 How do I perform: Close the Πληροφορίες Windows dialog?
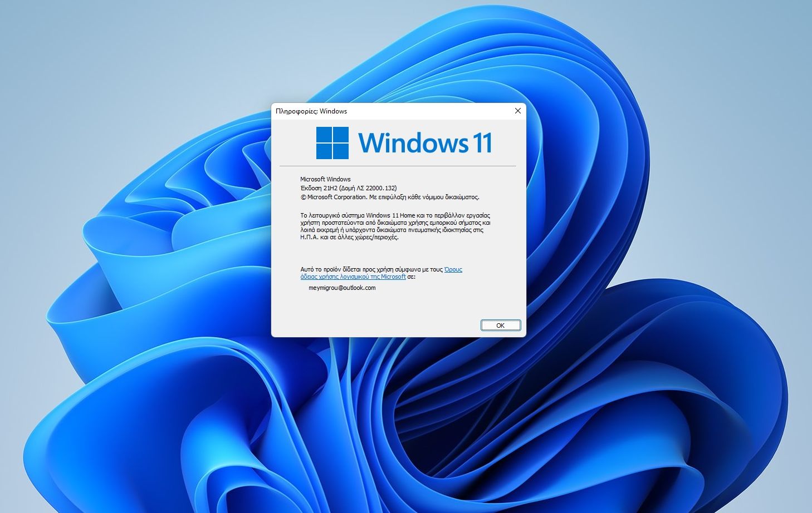(x=518, y=111)
